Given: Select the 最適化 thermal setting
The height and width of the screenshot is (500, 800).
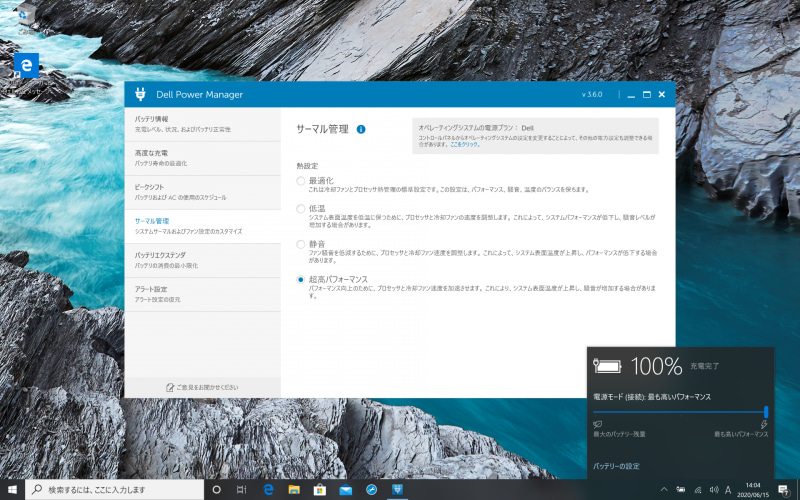Looking at the screenshot, I should (x=301, y=181).
